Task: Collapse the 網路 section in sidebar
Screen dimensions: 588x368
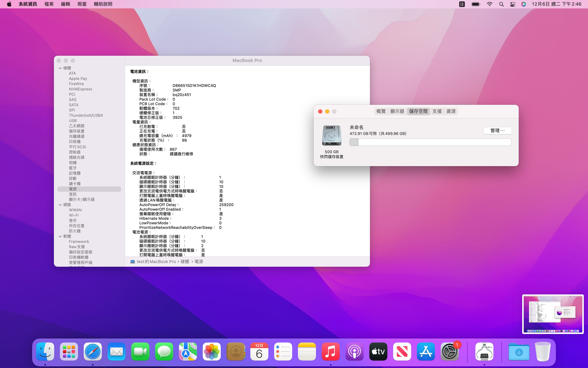Action: point(60,205)
